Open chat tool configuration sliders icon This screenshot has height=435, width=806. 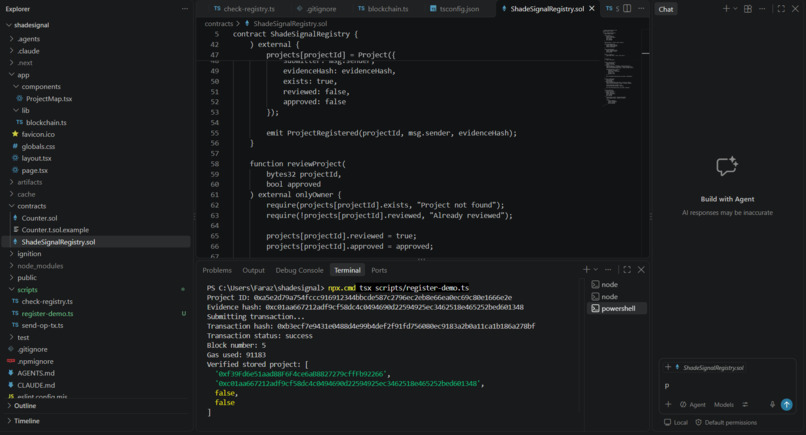pos(745,405)
